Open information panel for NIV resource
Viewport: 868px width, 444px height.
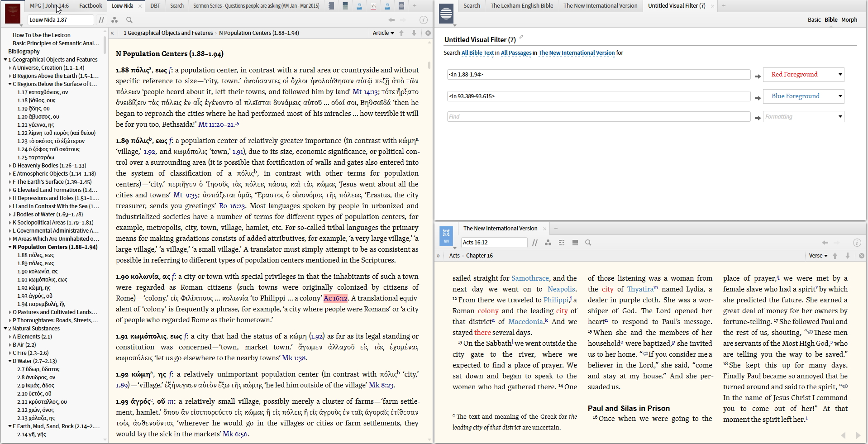click(857, 243)
